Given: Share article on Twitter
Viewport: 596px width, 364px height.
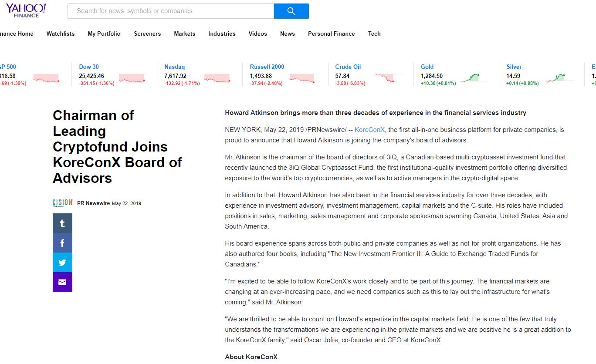Looking at the screenshot, I should click(62, 263).
